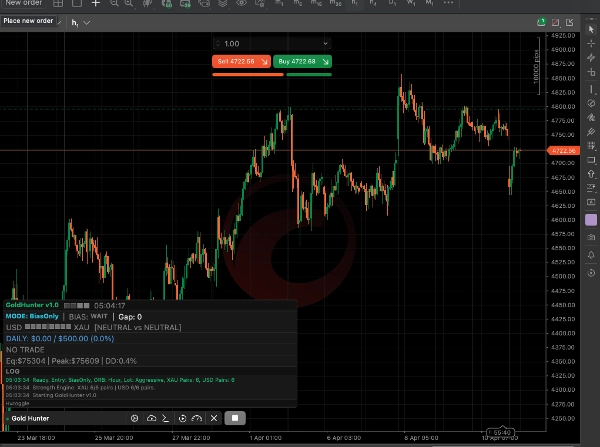Screen dimensions: 600x447
Task: Click Gold Hunter restart play-circle icon
Action: click(182, 418)
